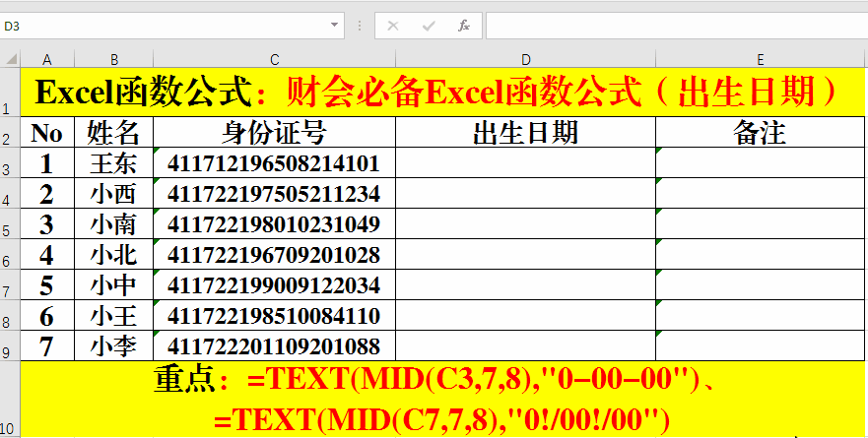
Task: Click the Cancel X formula icon
Action: (393, 26)
